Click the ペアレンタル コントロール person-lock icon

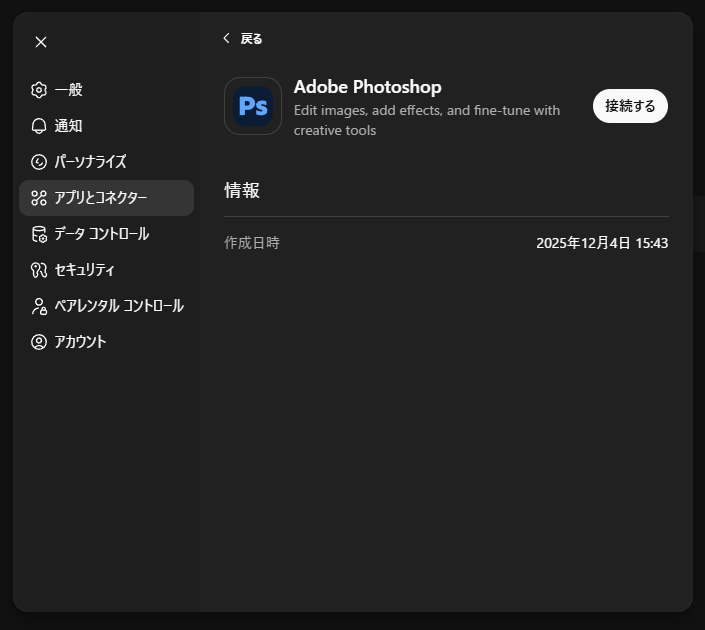[x=39, y=306]
